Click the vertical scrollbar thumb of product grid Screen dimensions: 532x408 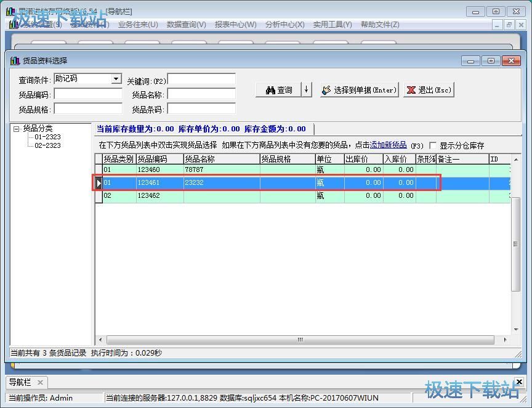pyautogui.click(x=516, y=244)
